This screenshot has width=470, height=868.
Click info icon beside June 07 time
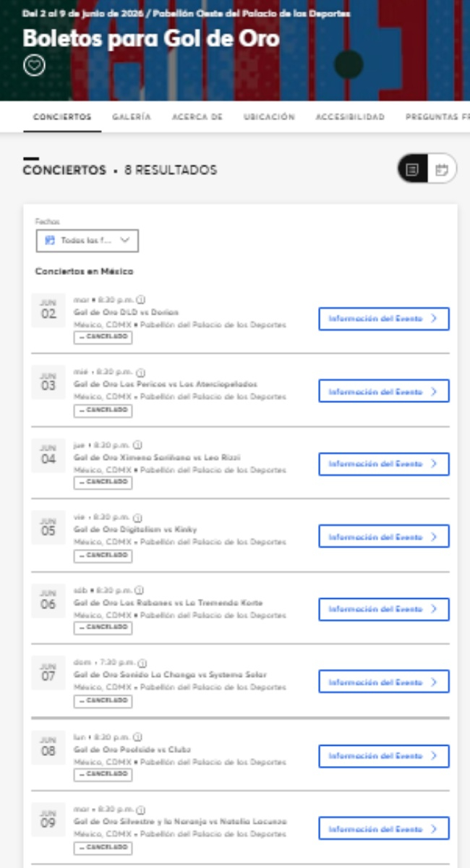click(x=143, y=663)
